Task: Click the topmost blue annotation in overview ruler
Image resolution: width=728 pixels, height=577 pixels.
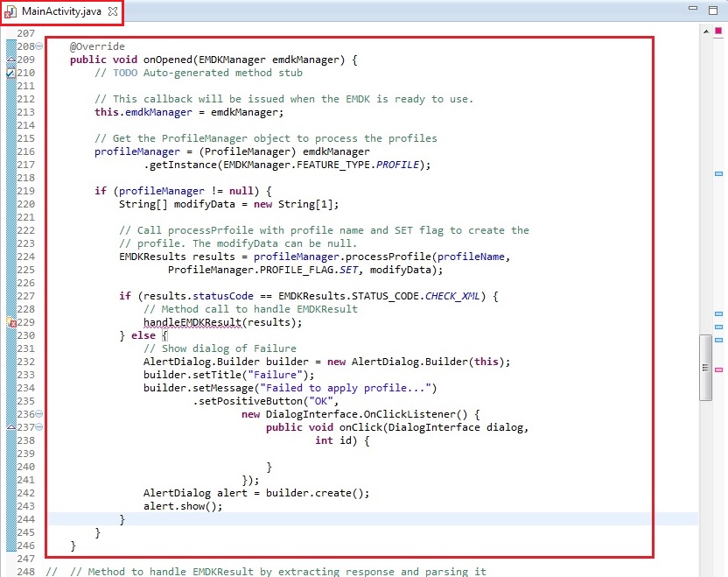Action: [718, 174]
